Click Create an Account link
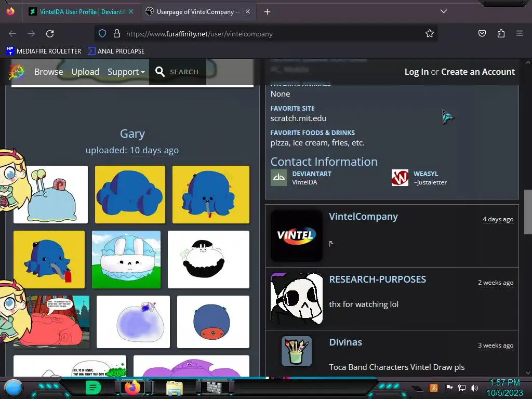The width and height of the screenshot is (532, 399). coord(478,72)
